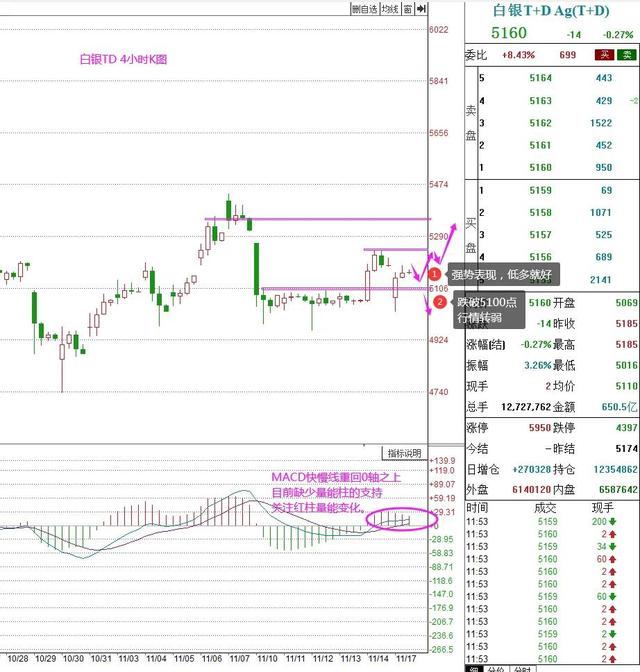The image size is (640, 672).
Task: Click the 外盘 value 6140120
Action: point(532,490)
